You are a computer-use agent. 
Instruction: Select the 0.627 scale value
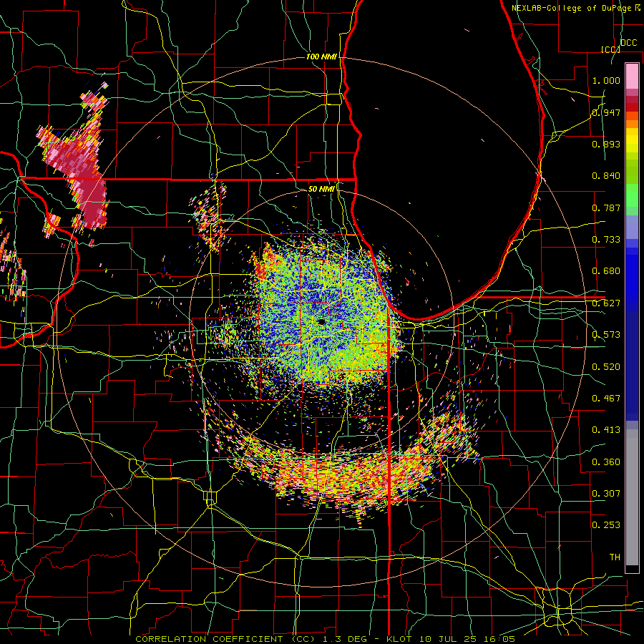606,303
